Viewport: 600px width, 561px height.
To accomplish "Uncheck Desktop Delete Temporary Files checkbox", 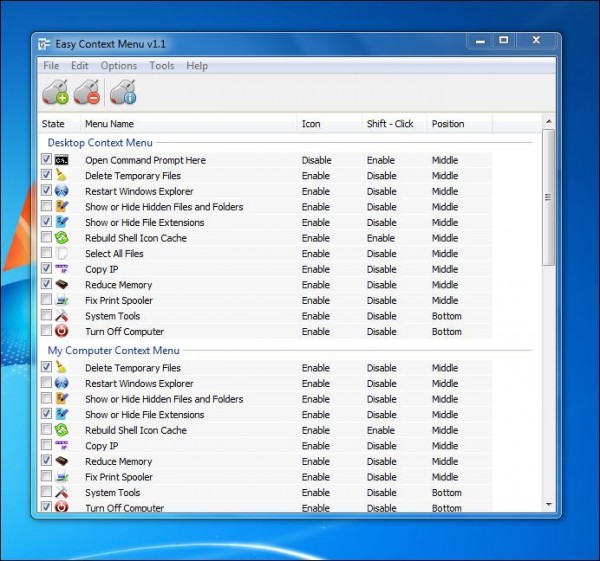I will coord(46,175).
